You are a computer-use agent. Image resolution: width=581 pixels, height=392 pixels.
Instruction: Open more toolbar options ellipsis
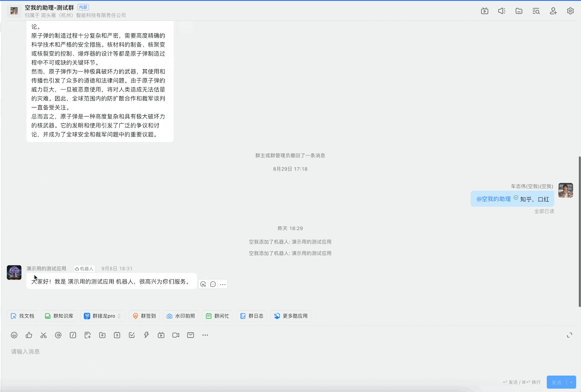(205, 335)
